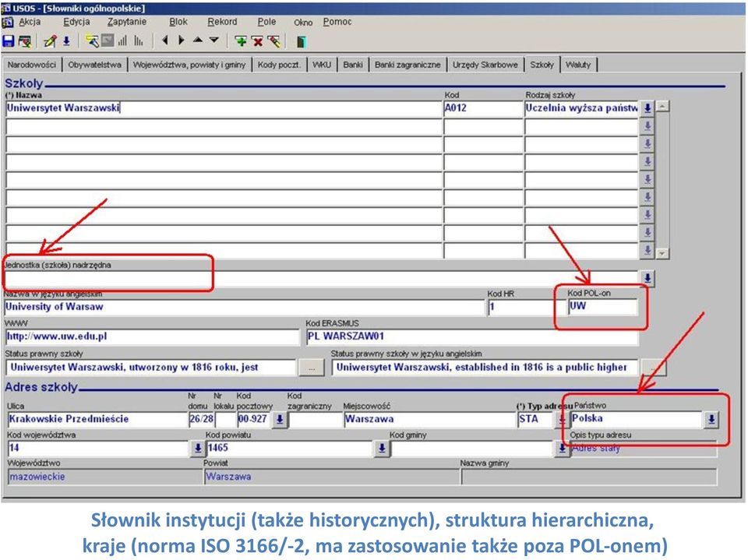
Task: Open the Okno menu
Action: tap(303, 23)
